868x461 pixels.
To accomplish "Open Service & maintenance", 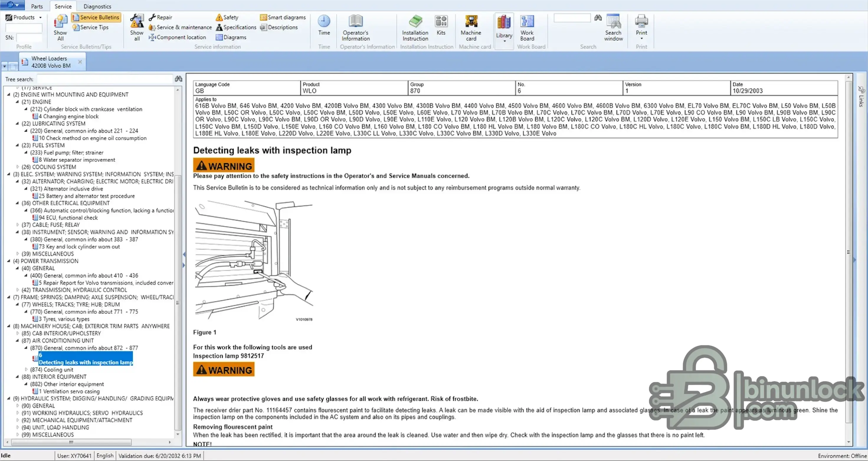I will coord(180,27).
